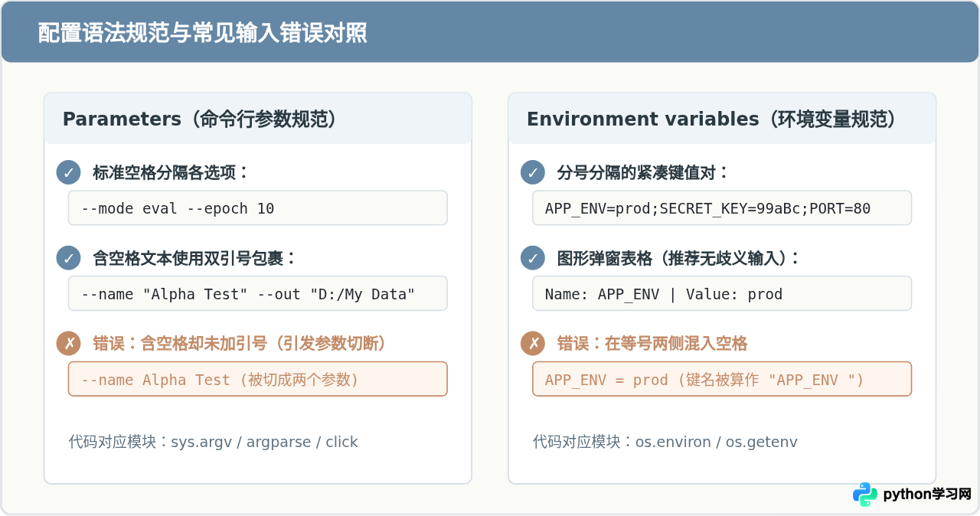The height and width of the screenshot is (516, 980).
Task: Click the checkmark icon beside 图形弹窗表格
Action: [533, 258]
